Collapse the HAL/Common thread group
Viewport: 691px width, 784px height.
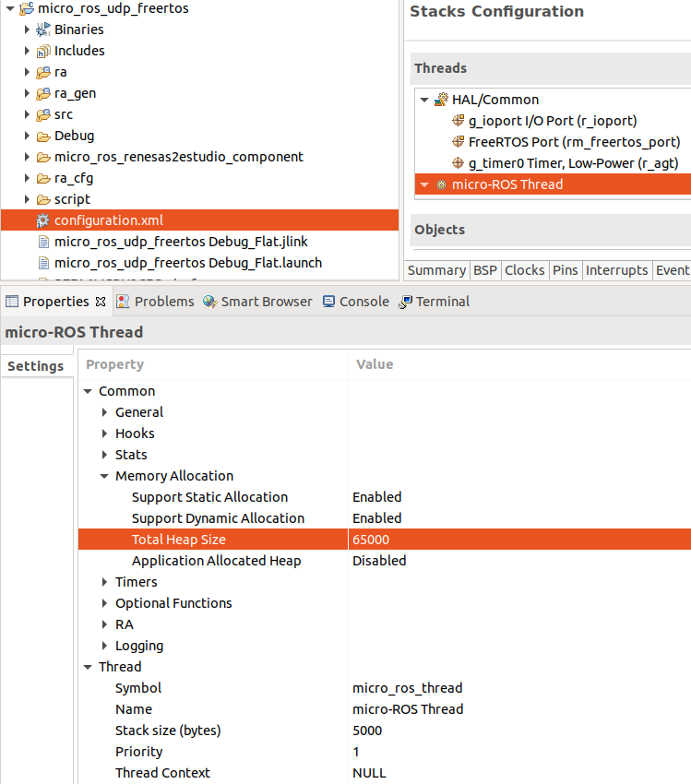424,100
